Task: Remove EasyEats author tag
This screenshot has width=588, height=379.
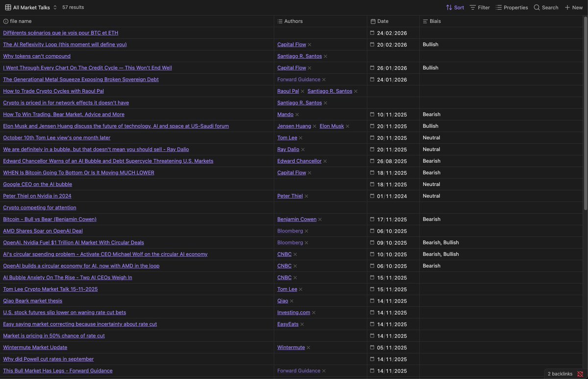Action: coord(302,325)
